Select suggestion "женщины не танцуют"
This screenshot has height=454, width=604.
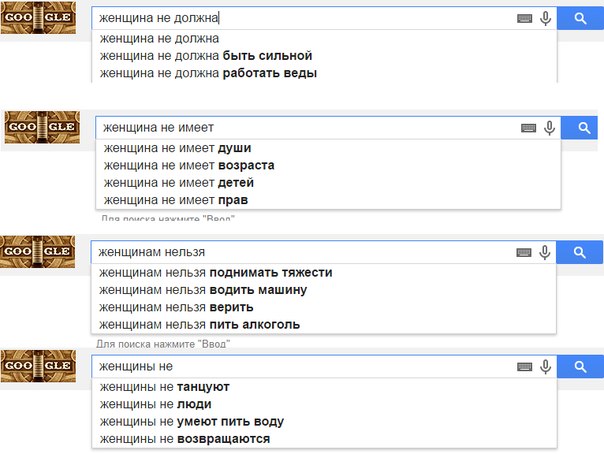(324, 387)
